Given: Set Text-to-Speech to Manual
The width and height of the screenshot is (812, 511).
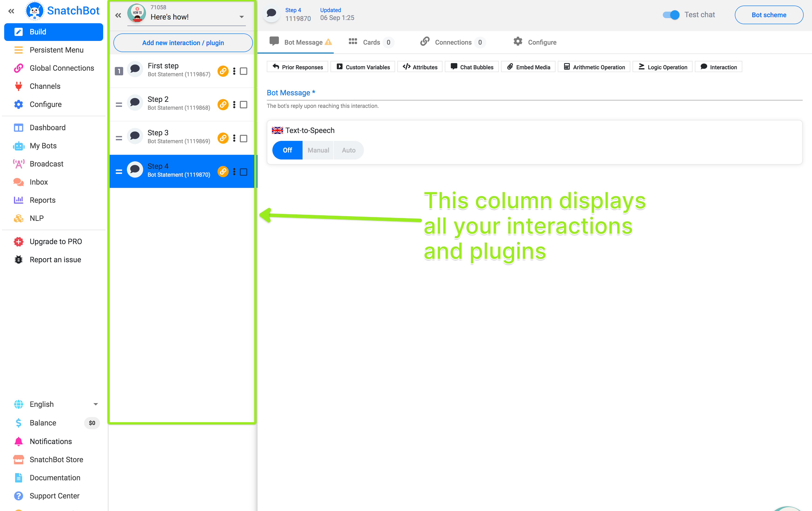Looking at the screenshot, I should (318, 150).
